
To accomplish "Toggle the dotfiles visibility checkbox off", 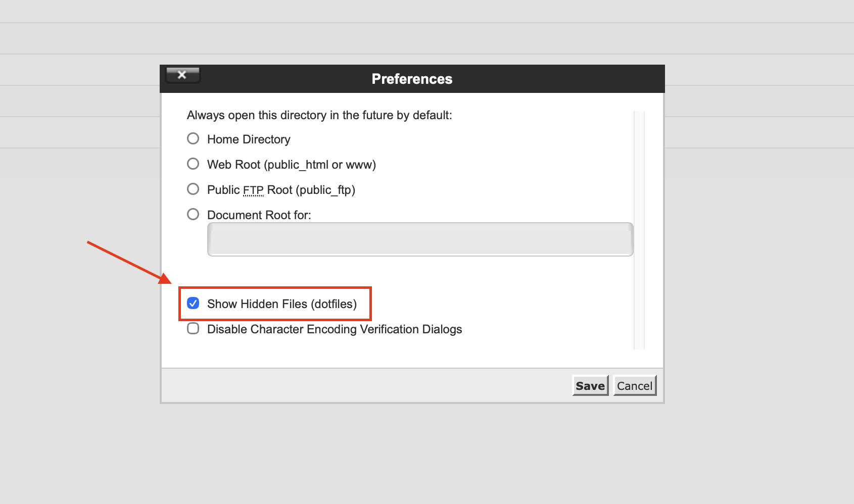I will (x=193, y=304).
